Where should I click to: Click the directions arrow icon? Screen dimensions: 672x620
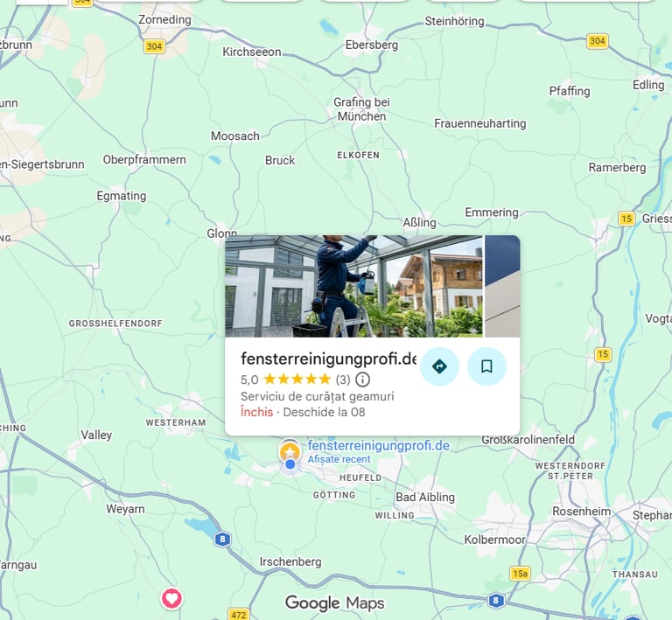point(440,366)
